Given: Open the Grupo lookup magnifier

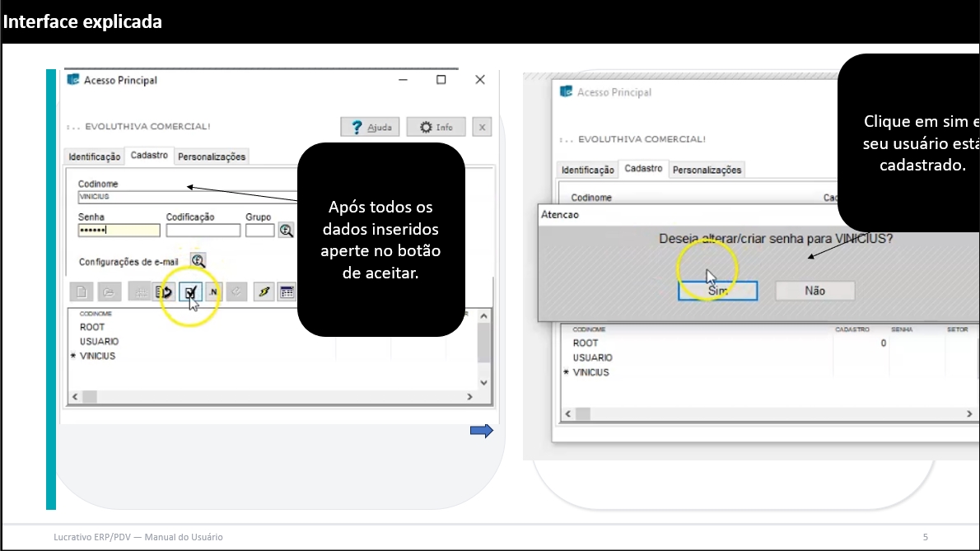Looking at the screenshot, I should click(286, 231).
